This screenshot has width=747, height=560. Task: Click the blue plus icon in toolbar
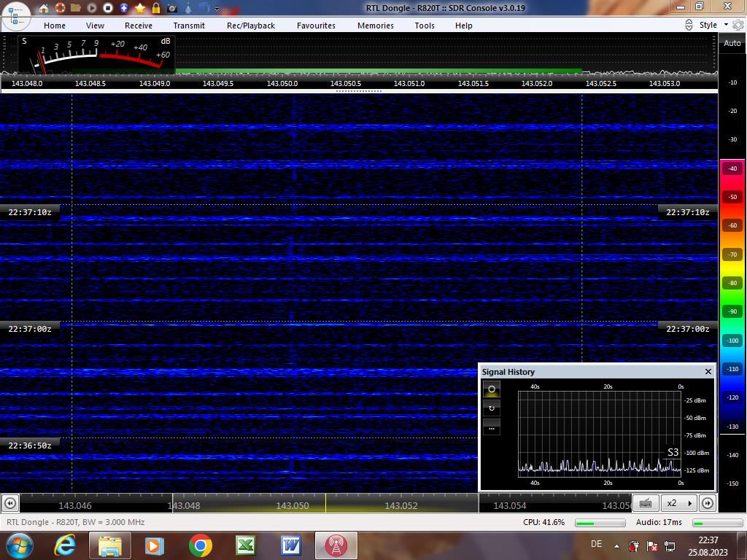pyautogui.click(x=124, y=7)
